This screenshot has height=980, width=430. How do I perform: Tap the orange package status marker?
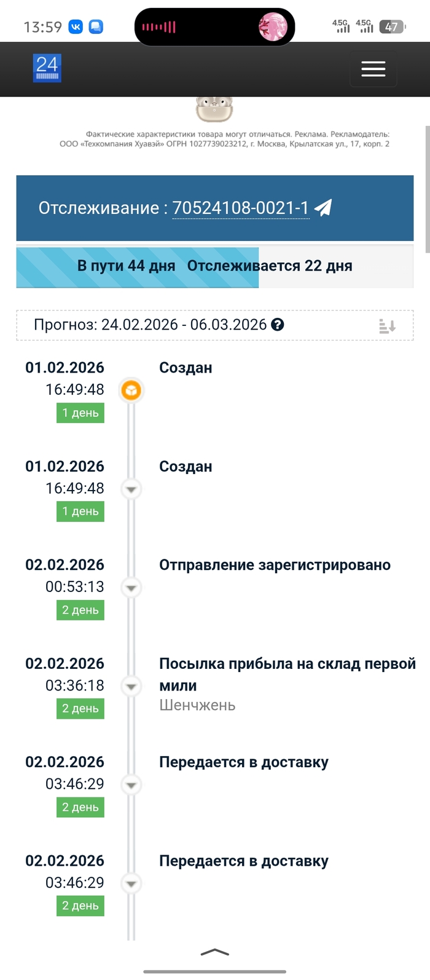tap(131, 390)
